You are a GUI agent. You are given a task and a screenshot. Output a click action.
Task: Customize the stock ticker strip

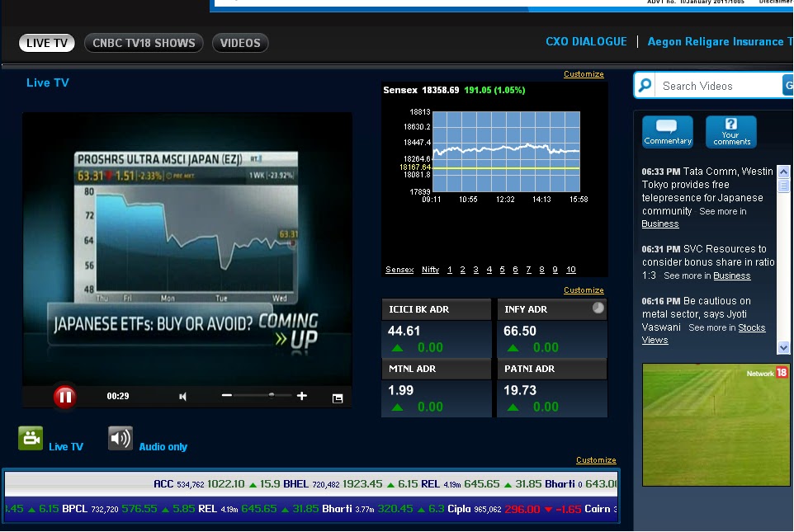coord(596,460)
